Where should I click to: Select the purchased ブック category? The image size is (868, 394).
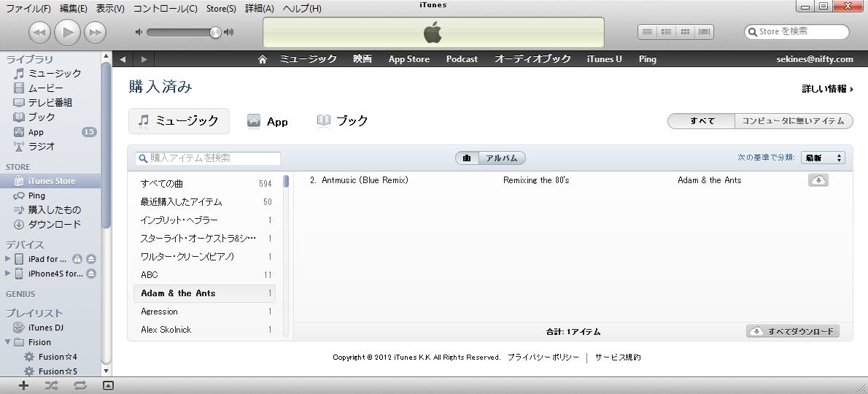342,121
